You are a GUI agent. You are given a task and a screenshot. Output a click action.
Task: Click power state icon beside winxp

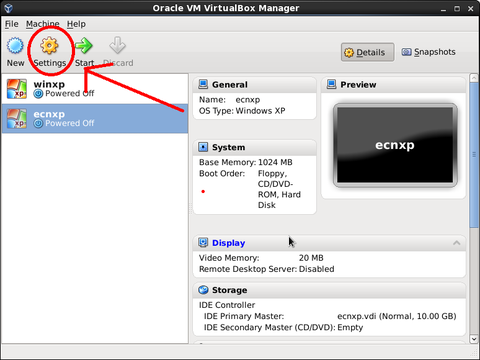tap(38, 94)
